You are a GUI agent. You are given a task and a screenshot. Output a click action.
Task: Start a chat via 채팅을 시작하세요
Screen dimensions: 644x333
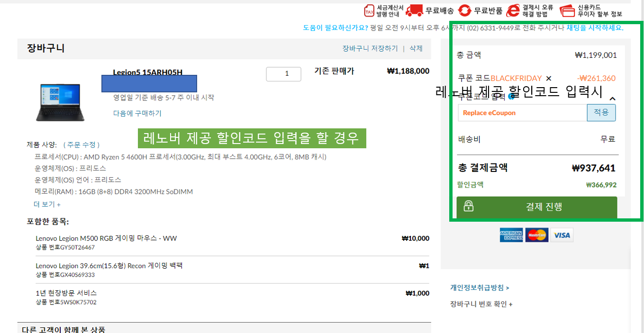[595, 27]
